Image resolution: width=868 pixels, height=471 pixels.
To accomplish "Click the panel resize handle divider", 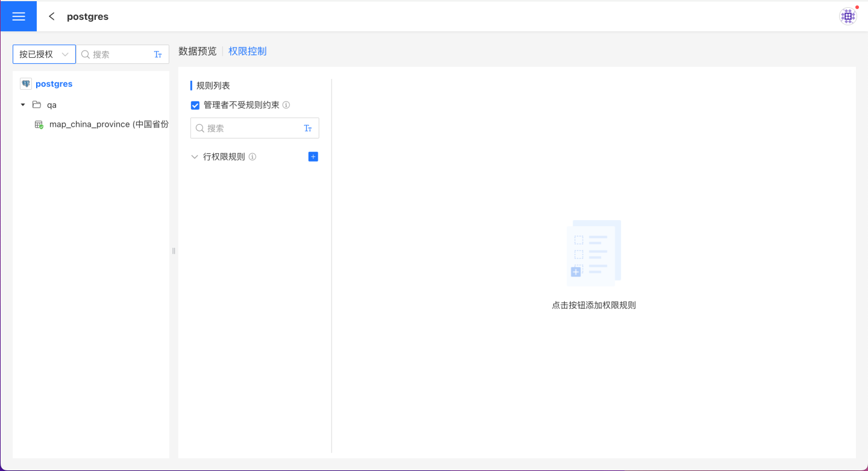I will pos(174,251).
